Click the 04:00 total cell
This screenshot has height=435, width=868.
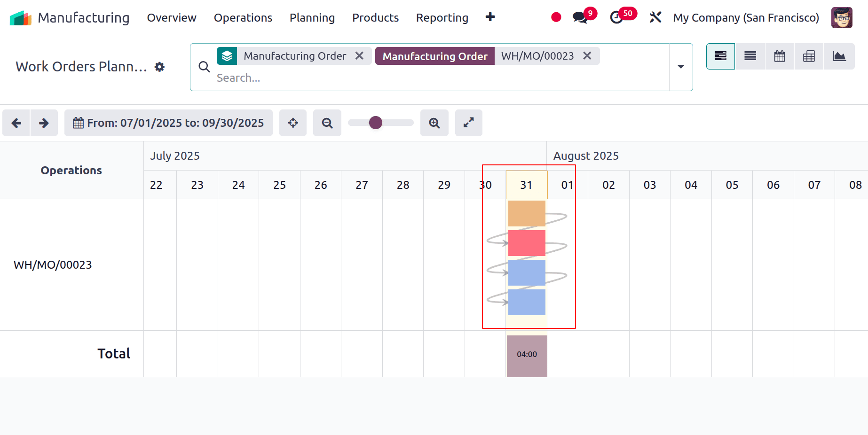coord(527,356)
